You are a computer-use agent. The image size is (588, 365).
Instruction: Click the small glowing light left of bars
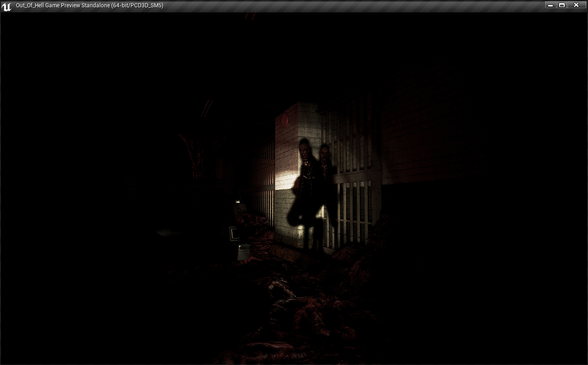238,202
